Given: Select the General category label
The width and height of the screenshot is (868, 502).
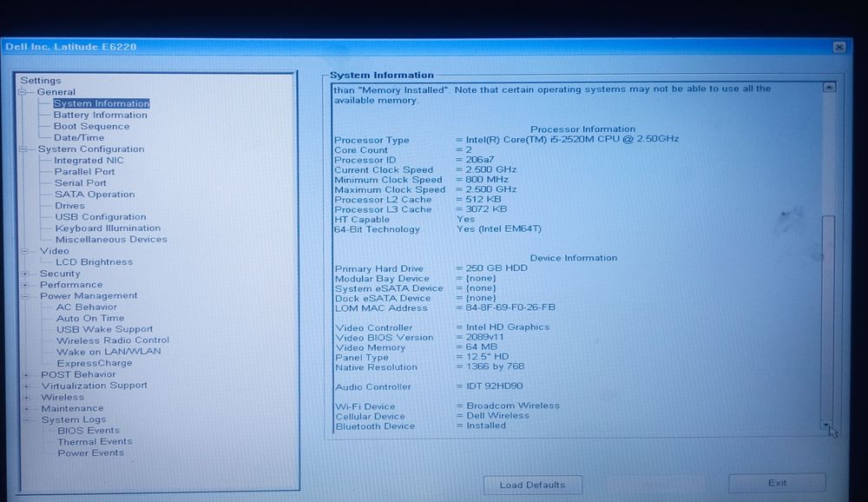Looking at the screenshot, I should pyautogui.click(x=56, y=92).
